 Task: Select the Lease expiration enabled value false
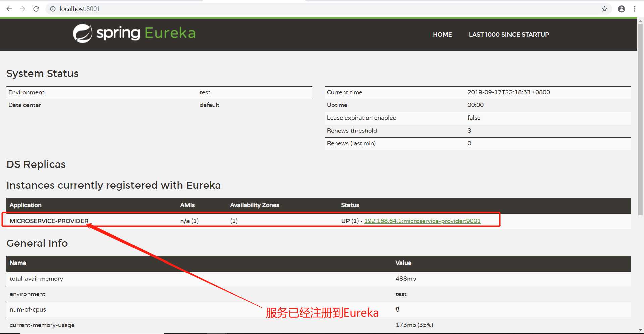coord(474,118)
